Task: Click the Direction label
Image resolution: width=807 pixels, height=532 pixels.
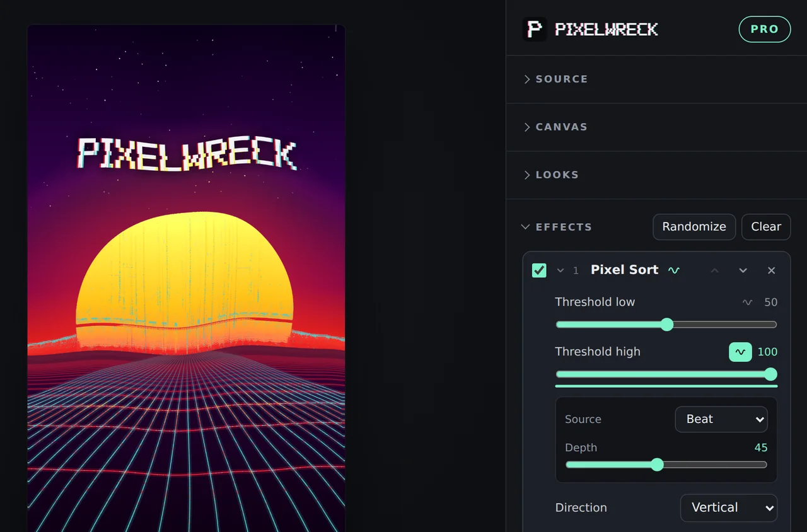Action: coord(581,508)
